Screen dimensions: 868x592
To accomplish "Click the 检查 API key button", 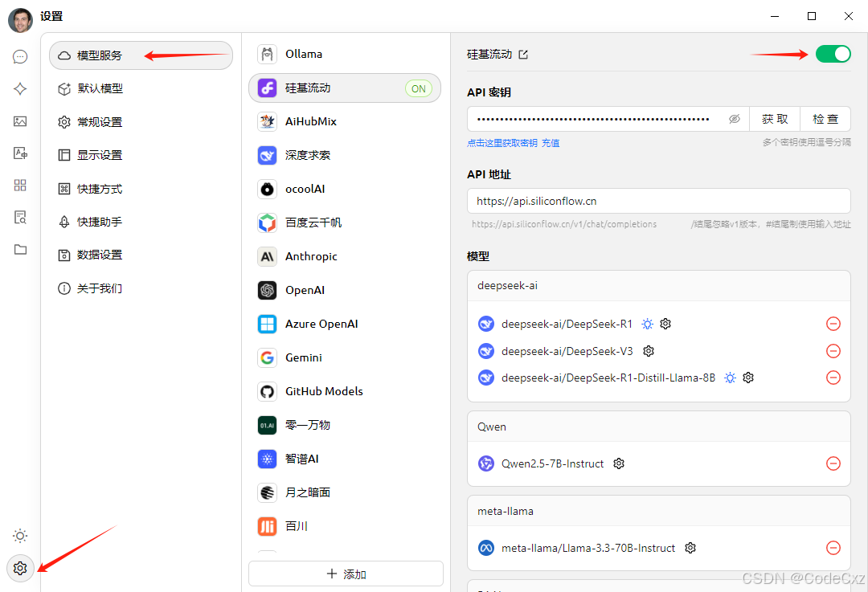I will (825, 119).
